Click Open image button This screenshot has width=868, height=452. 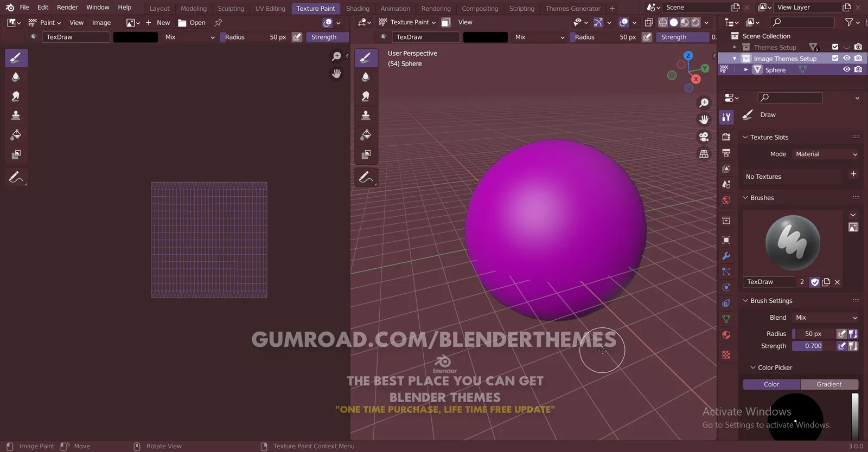click(x=192, y=23)
